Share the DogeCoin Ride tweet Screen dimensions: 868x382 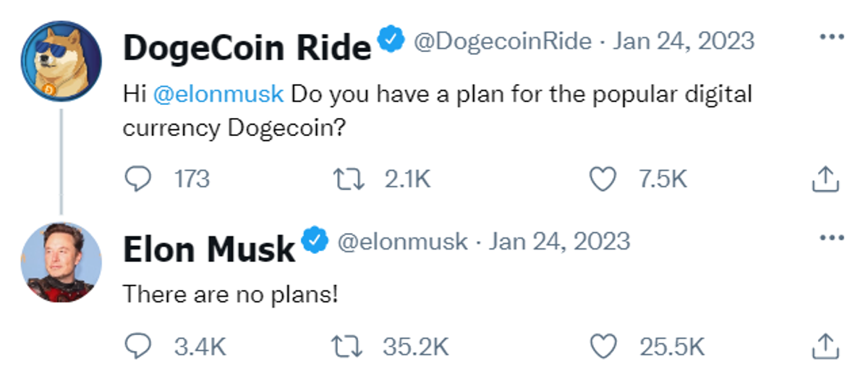[825, 179]
